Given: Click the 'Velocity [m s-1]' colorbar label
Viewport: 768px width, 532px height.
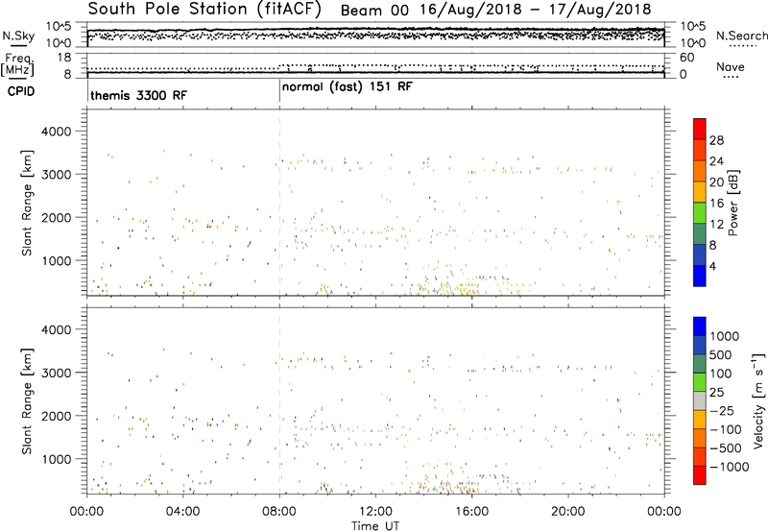Looking at the screenshot, I should click(759, 400).
